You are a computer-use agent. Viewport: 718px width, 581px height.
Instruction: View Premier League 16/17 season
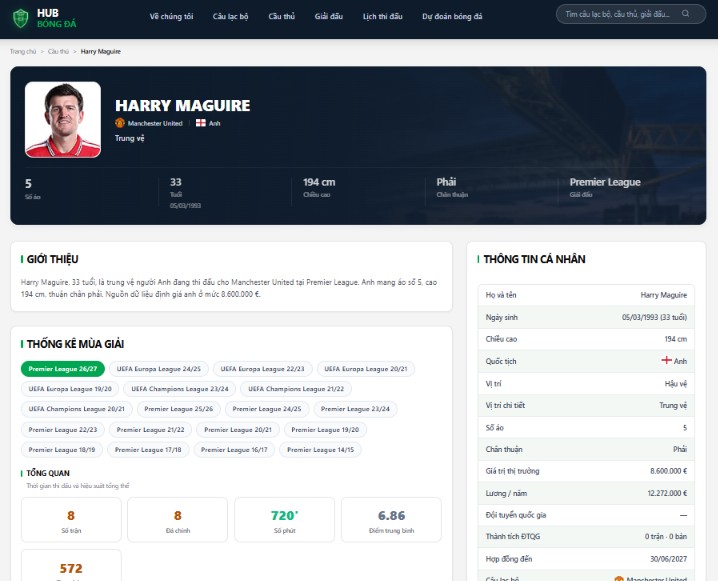coord(234,450)
